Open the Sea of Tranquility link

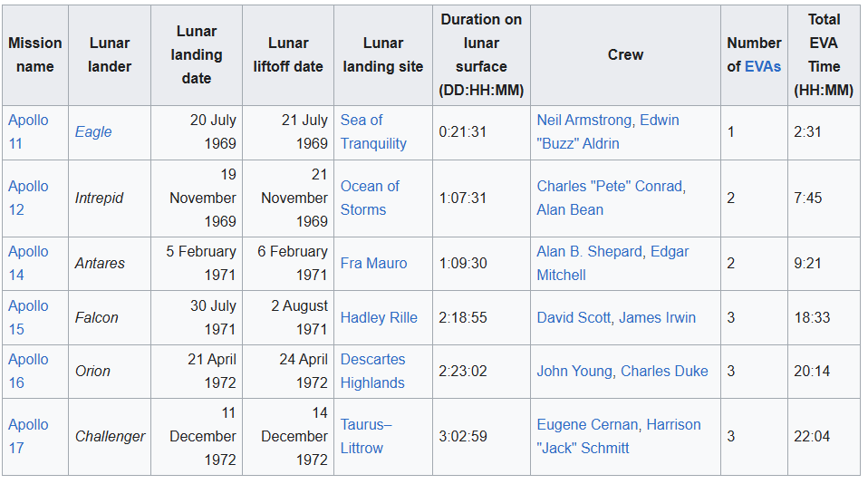point(372,131)
